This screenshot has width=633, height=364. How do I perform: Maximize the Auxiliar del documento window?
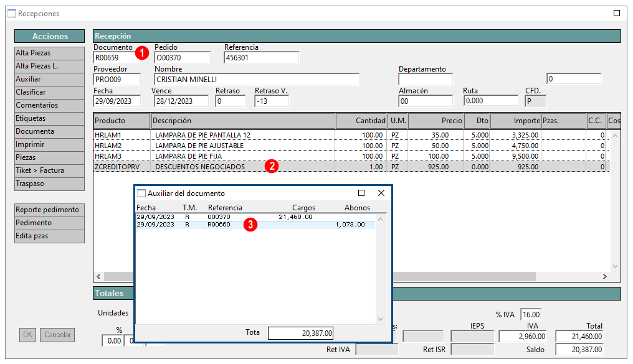[361, 193]
